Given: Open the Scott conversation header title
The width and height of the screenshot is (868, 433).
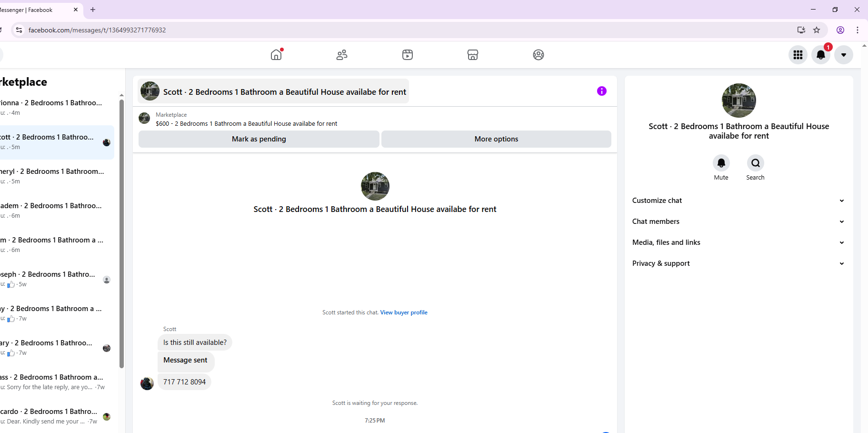Looking at the screenshot, I should pyautogui.click(x=285, y=92).
